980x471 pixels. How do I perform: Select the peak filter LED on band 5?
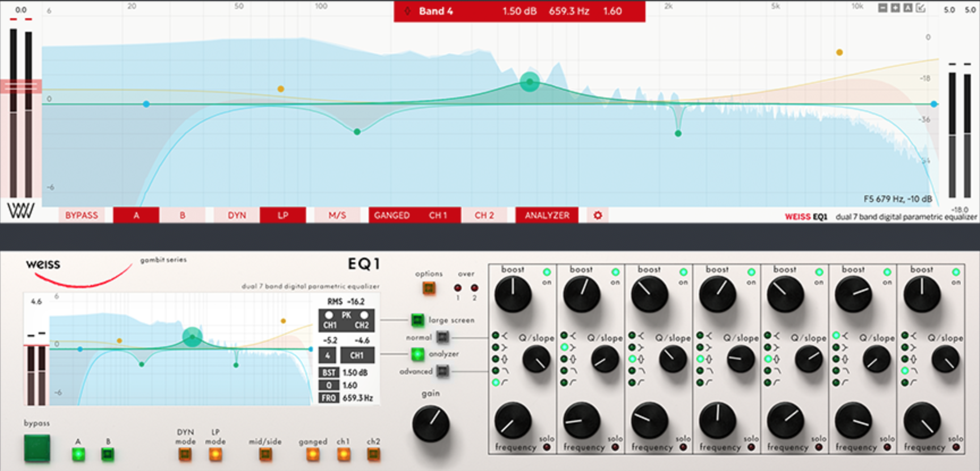[x=768, y=359]
